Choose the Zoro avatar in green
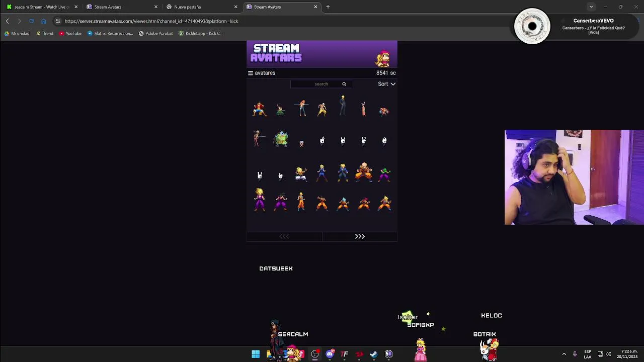This screenshot has height=362, width=644. pyautogui.click(x=280, y=110)
